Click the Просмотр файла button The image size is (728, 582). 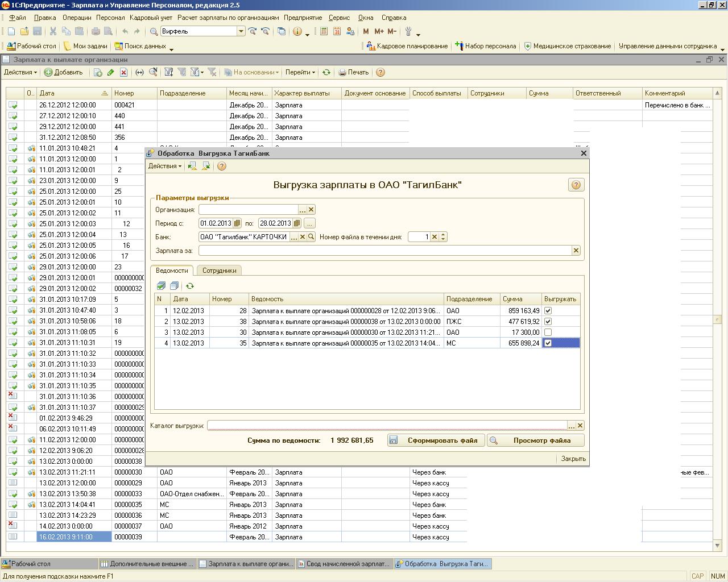(x=535, y=440)
